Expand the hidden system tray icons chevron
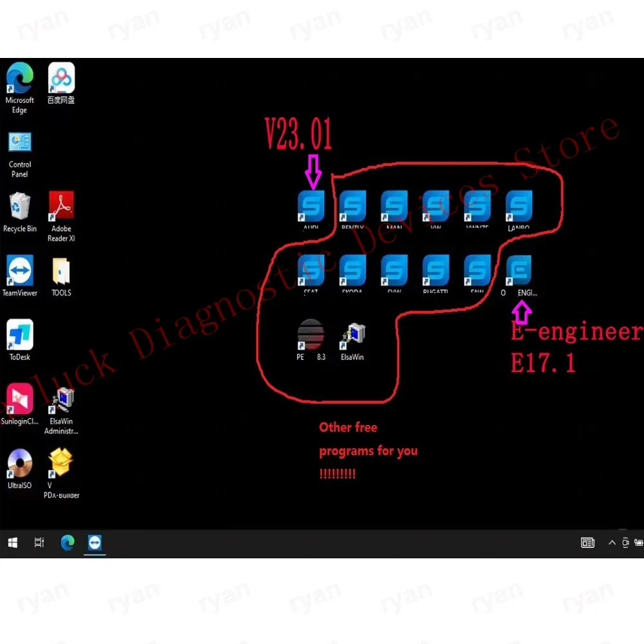The height and width of the screenshot is (644, 644). point(612,543)
